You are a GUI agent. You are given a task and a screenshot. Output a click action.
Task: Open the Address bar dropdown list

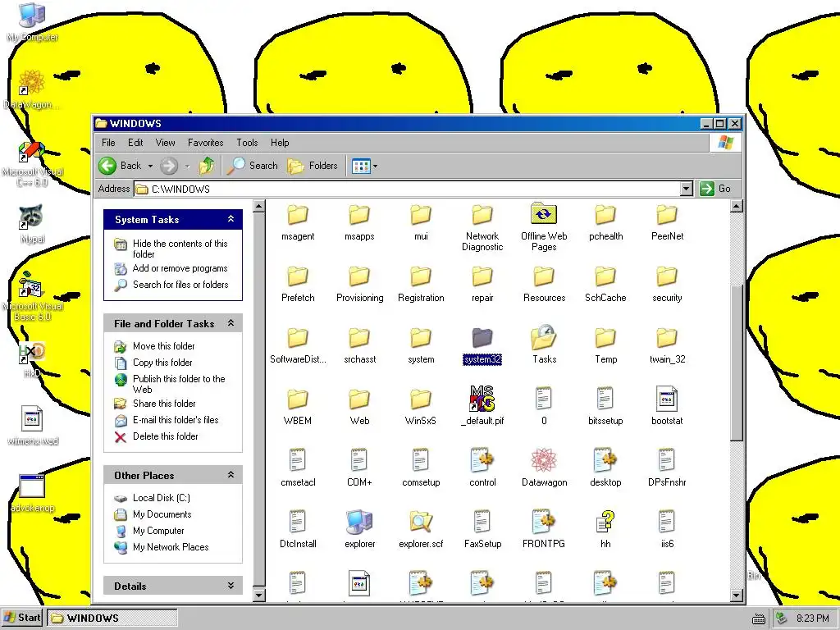687,189
